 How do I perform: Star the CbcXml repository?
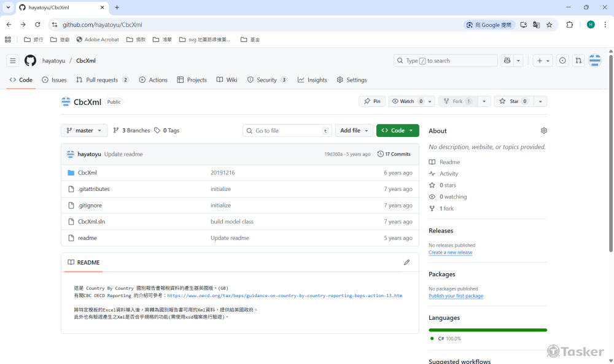(x=510, y=101)
